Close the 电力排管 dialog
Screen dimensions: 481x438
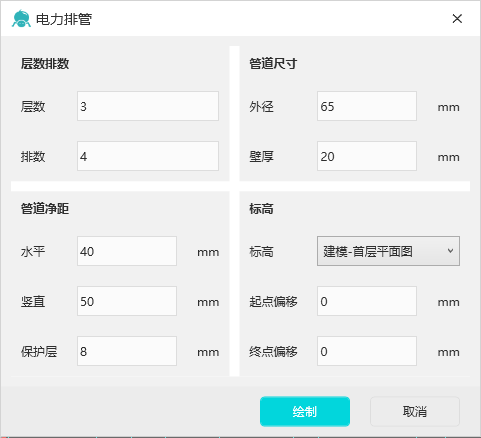pyautogui.click(x=457, y=19)
